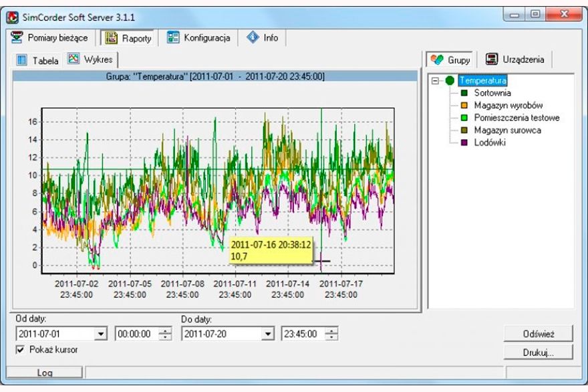
Task: Toggle the Pokaż kursor checkbox
Action: [x=20, y=350]
